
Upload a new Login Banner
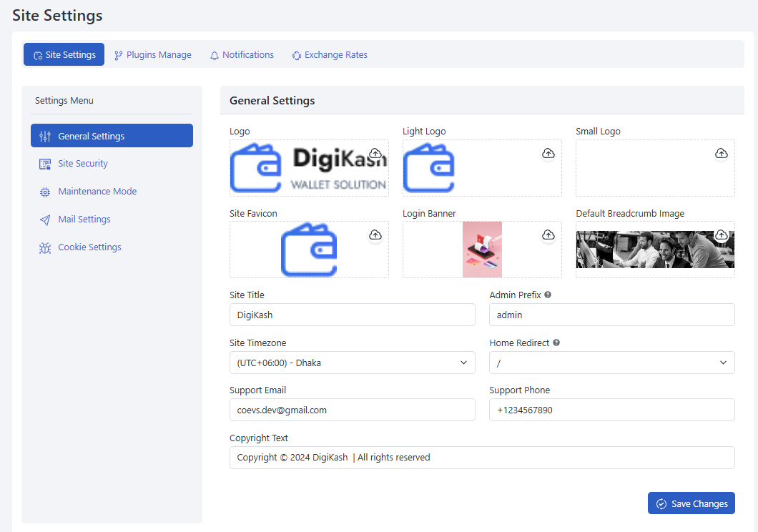pyautogui.click(x=548, y=235)
